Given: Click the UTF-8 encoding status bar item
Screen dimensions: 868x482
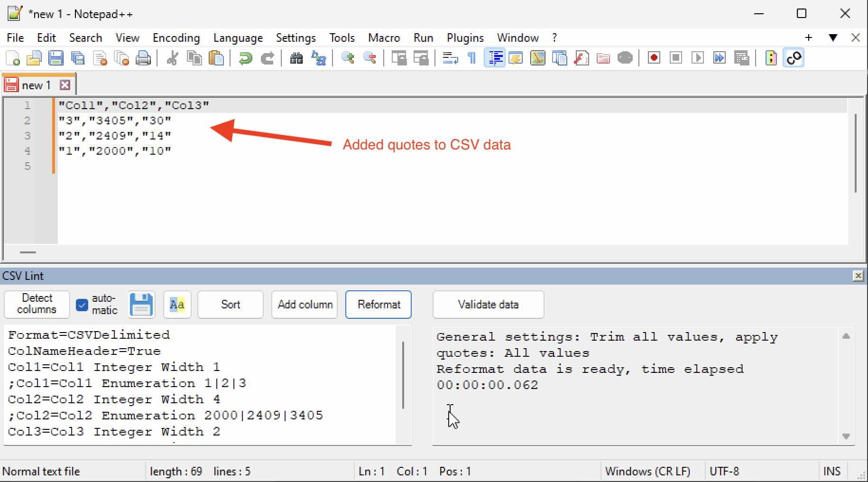Looking at the screenshot, I should 725,471.
